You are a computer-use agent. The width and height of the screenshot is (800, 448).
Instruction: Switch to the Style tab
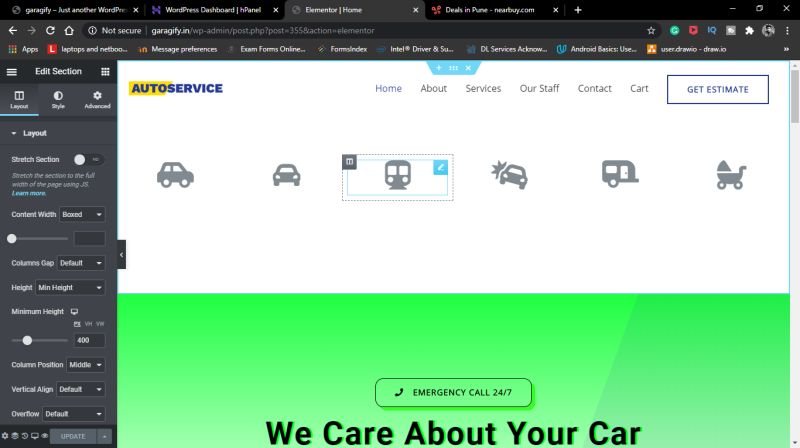(58, 99)
